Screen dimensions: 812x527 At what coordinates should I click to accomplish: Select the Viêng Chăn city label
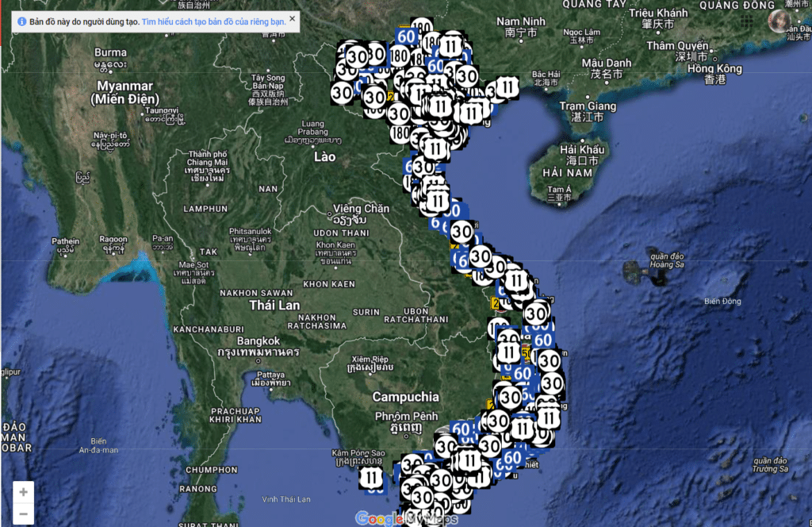coord(361,210)
